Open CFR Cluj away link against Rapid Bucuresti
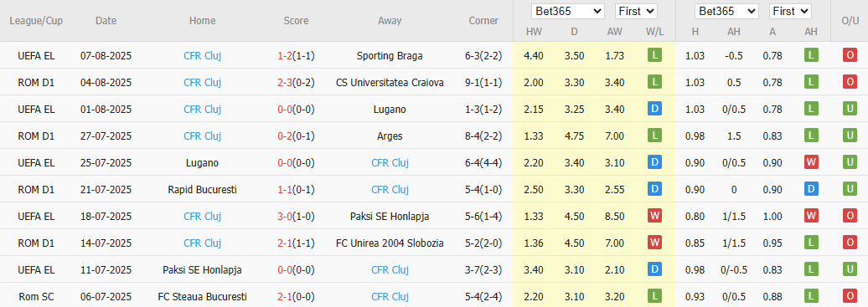 pos(390,190)
